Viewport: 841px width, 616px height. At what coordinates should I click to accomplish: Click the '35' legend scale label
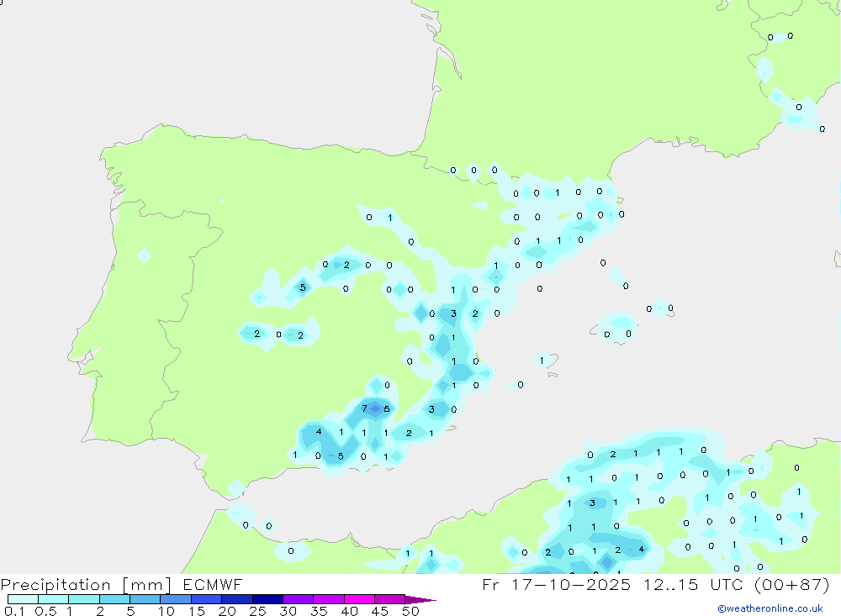(319, 611)
